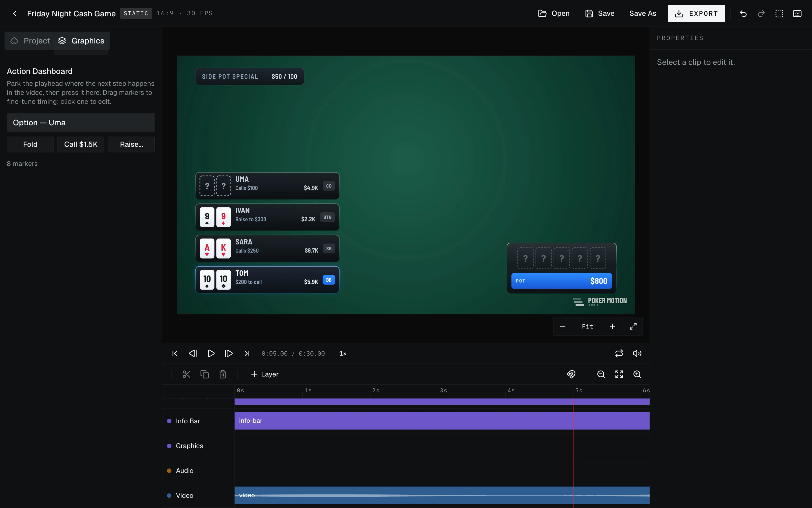Jump to timeline end
This screenshot has height=508, width=812.
pyautogui.click(x=247, y=353)
